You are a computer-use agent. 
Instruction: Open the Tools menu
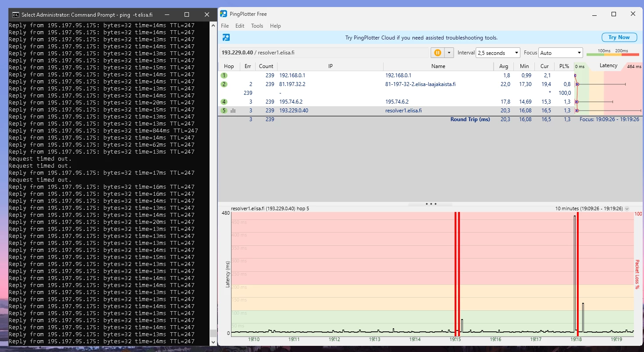coord(257,26)
